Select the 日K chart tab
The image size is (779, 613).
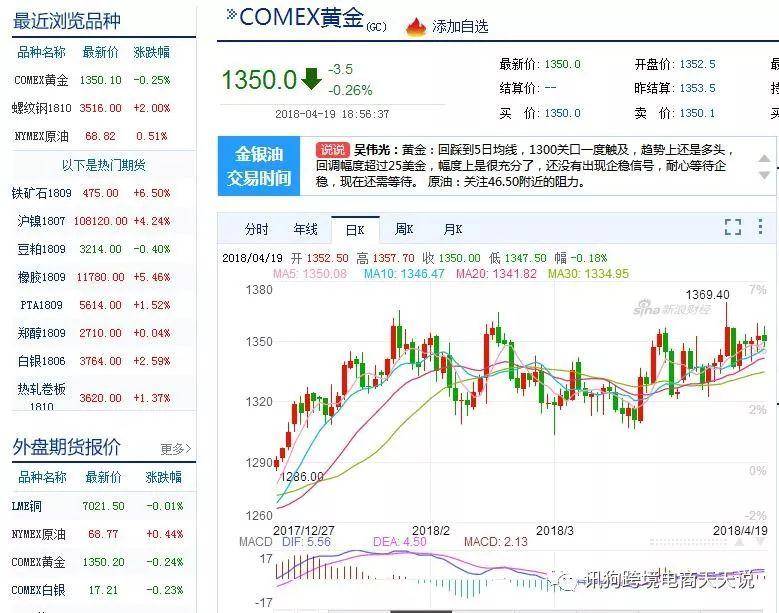(355, 230)
